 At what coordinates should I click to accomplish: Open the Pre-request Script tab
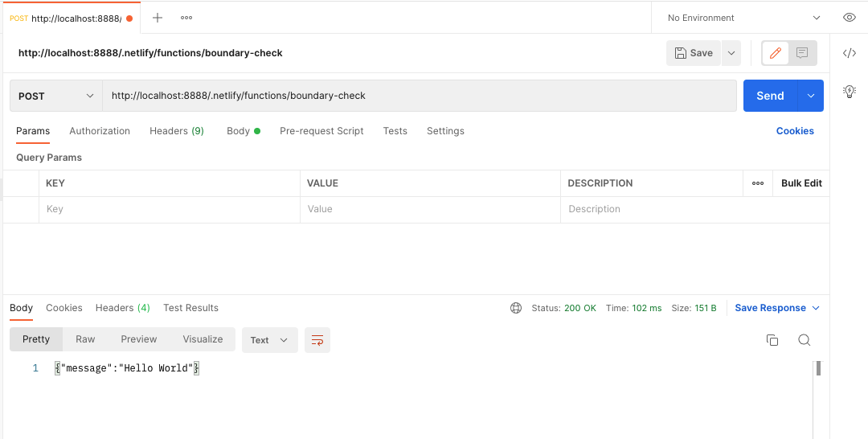321,131
